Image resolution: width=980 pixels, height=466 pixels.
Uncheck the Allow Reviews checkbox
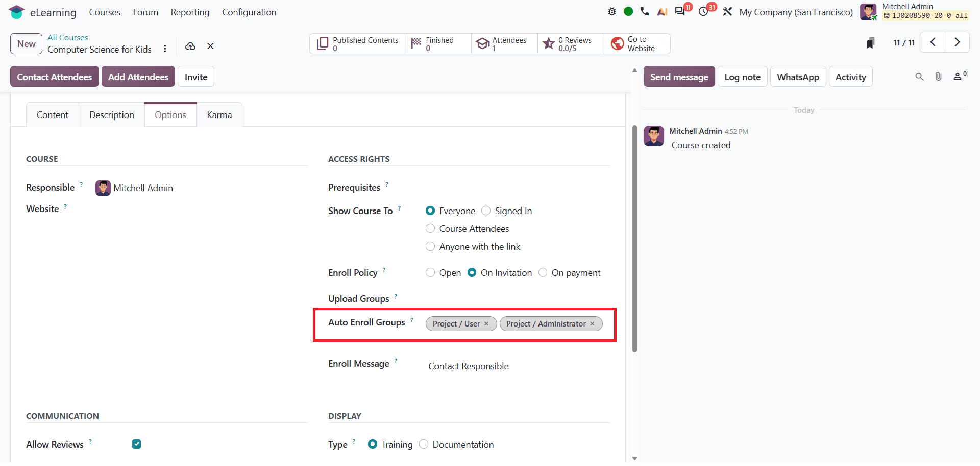[136, 444]
